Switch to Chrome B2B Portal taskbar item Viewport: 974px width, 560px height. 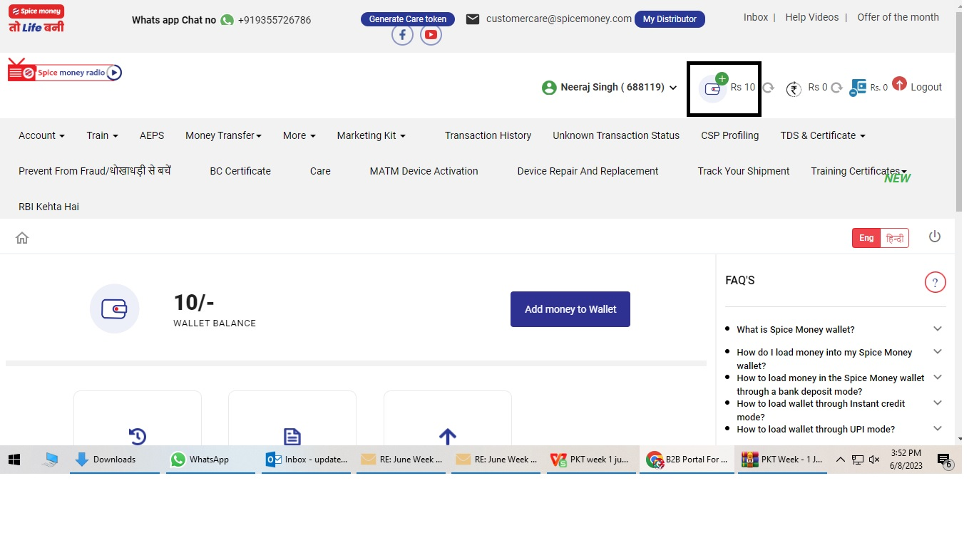pos(687,460)
